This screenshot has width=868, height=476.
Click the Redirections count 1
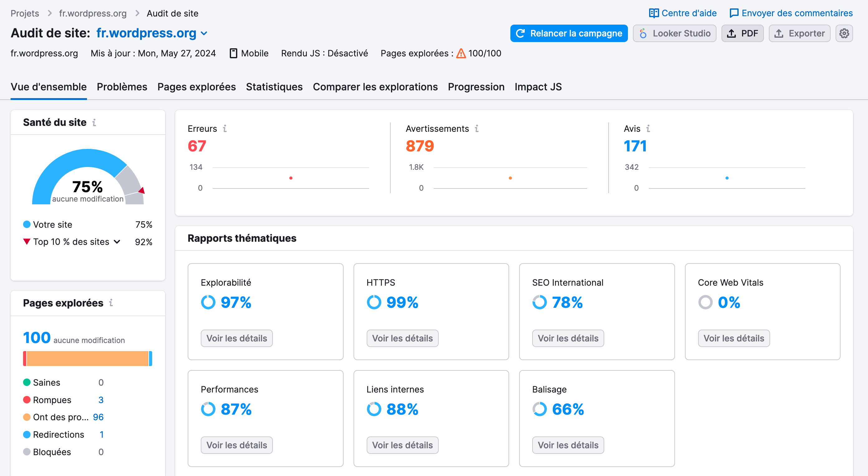point(101,435)
